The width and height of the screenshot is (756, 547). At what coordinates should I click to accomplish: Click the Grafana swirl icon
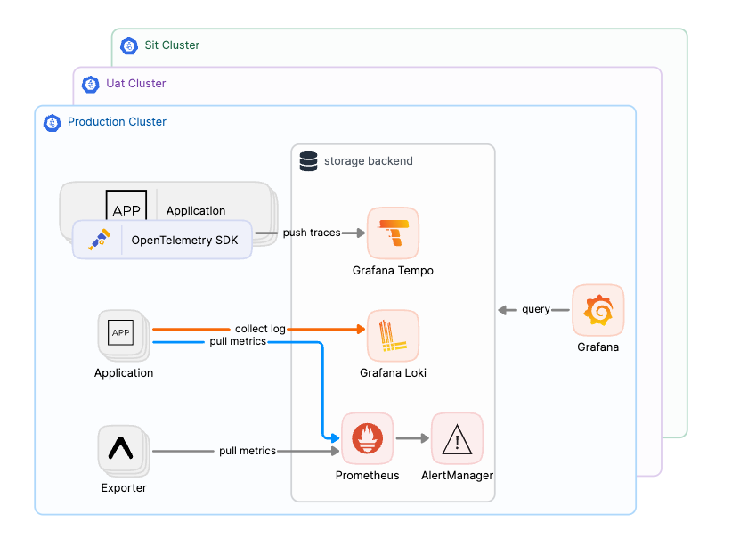597,310
